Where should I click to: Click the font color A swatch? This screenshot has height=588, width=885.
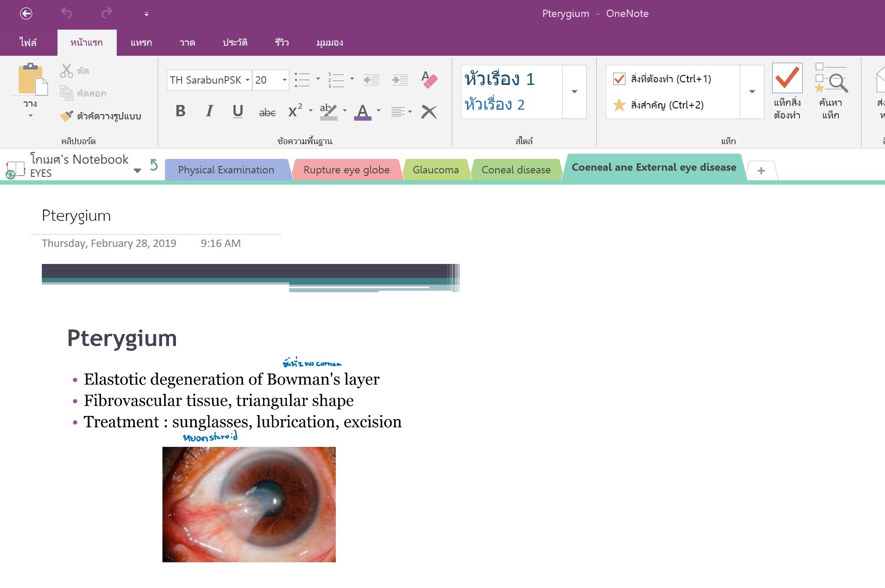pyautogui.click(x=362, y=112)
